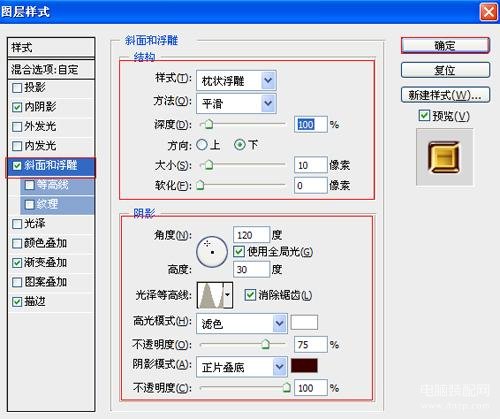Click the white highlight color swatch
Viewport: 500px width, 419px height.
point(304,322)
